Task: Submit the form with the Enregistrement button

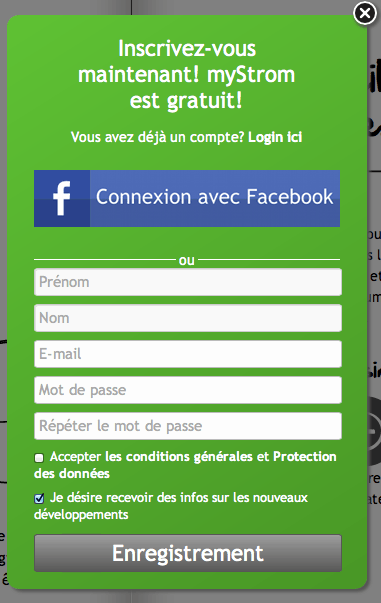Action: (x=188, y=553)
